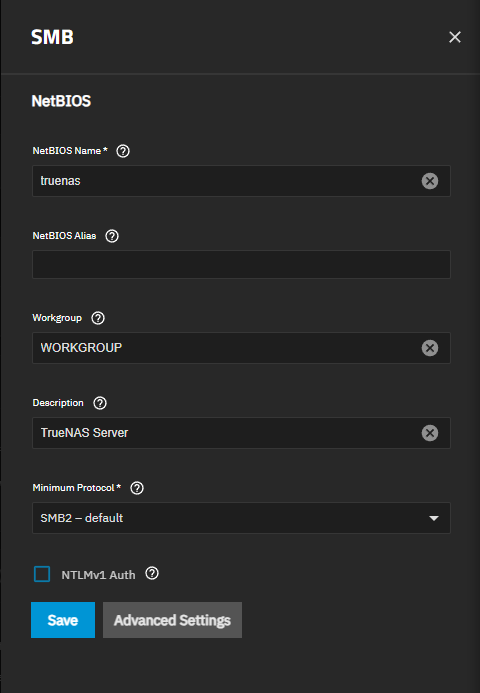Click into the empty NetBIOS Alias field
Viewport: 480px width, 693px height.
241,264
